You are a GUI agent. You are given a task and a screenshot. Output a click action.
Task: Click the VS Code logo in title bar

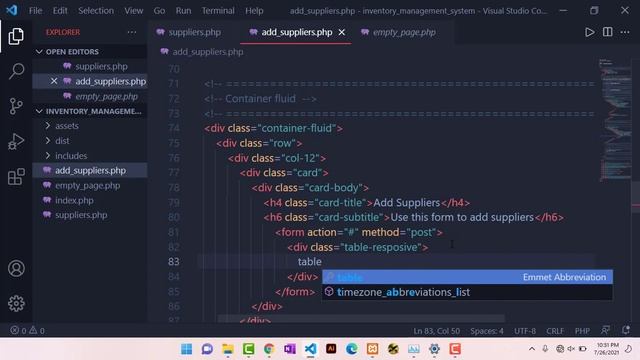(11, 10)
